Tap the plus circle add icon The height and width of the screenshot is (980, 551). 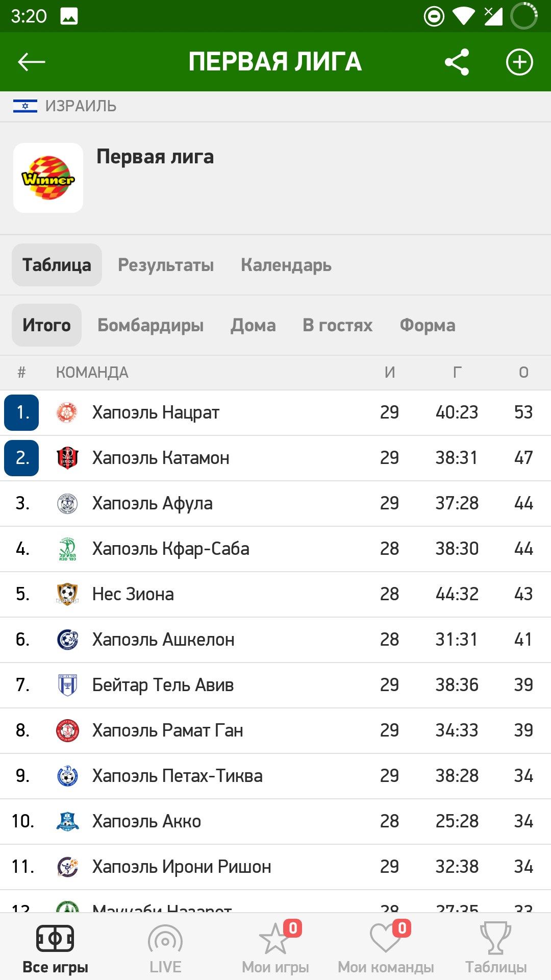[519, 62]
